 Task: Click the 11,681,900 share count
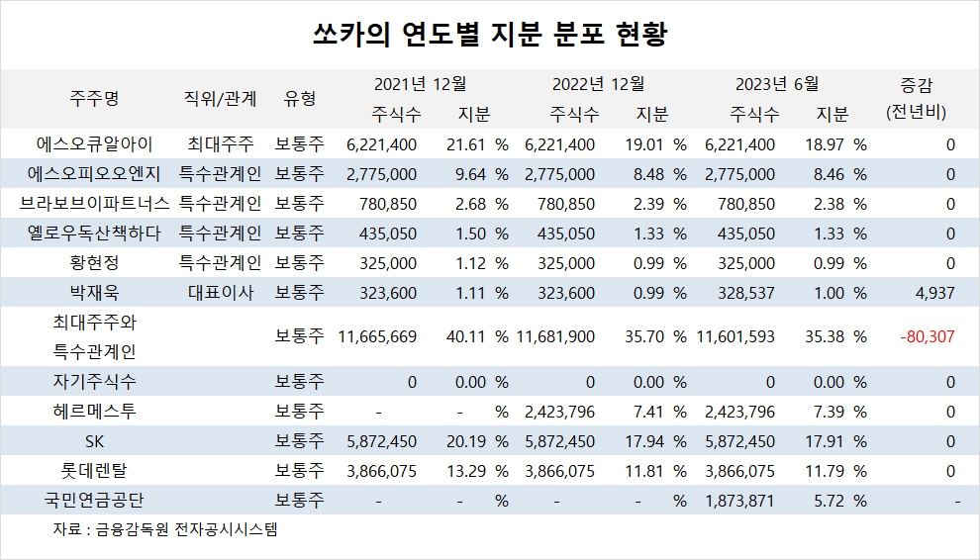coord(555,336)
